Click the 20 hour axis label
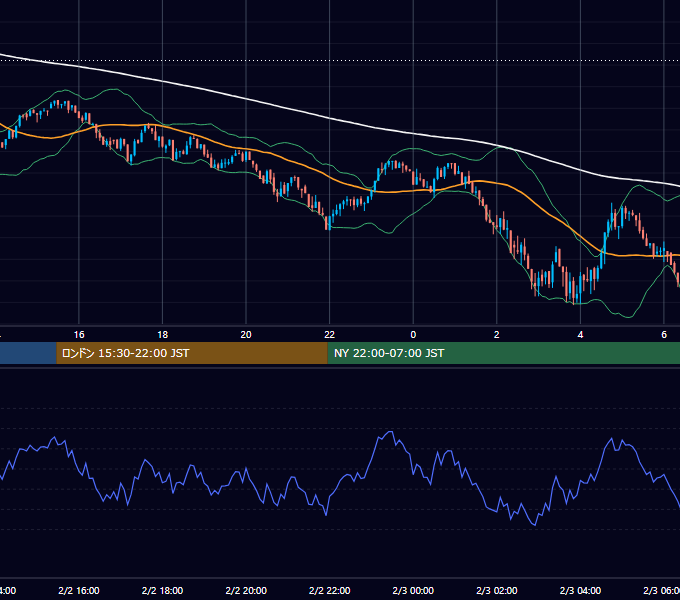Viewport: 680px width, 600px height. tap(246, 335)
